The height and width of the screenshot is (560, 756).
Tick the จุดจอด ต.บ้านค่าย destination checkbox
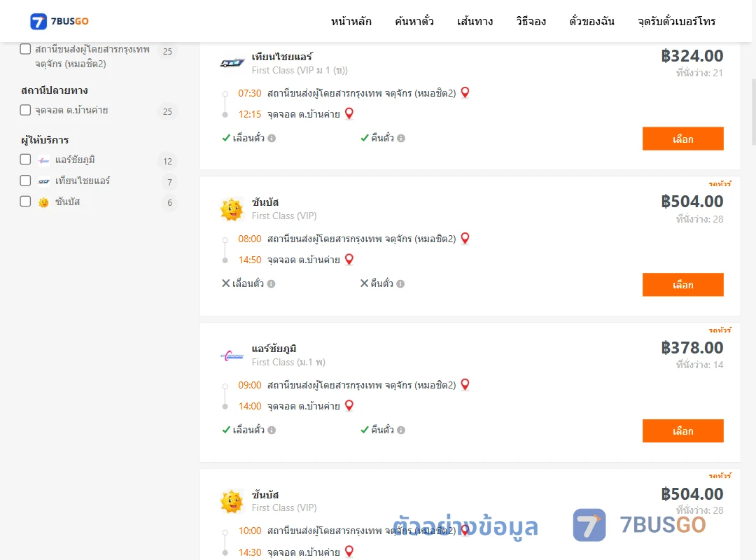pos(26,110)
